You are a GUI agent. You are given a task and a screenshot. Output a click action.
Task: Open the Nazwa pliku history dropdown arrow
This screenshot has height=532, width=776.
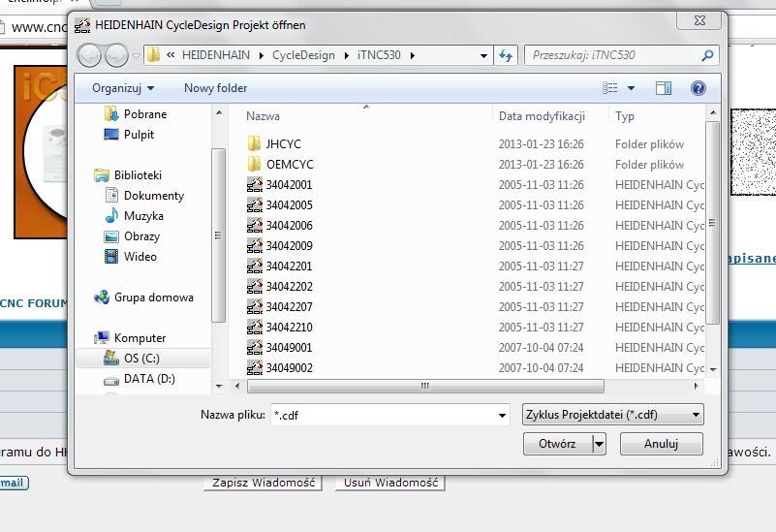[x=502, y=415]
